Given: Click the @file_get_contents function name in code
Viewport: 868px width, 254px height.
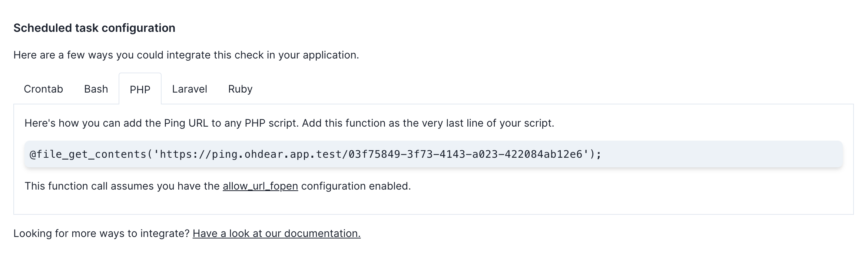Looking at the screenshot, I should [x=88, y=154].
